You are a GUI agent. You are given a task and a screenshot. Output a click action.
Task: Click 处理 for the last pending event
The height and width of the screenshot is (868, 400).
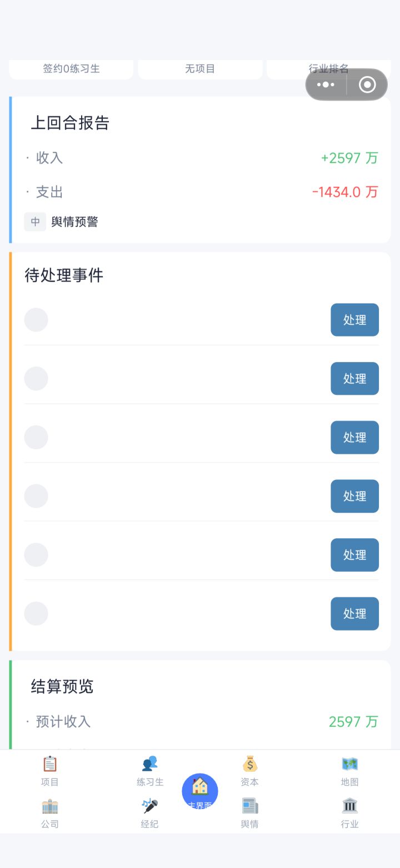(x=354, y=613)
